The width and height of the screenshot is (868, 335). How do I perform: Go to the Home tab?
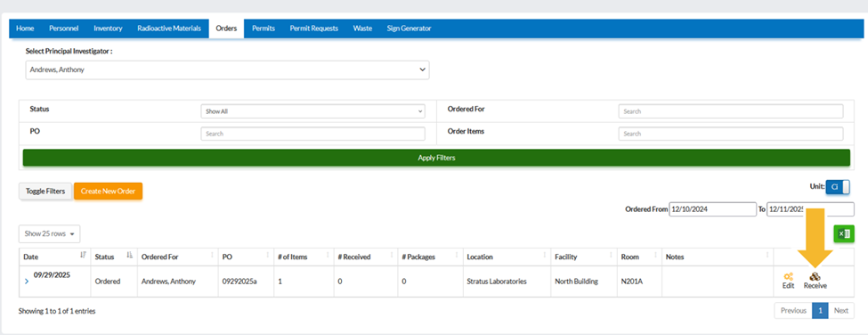point(26,29)
